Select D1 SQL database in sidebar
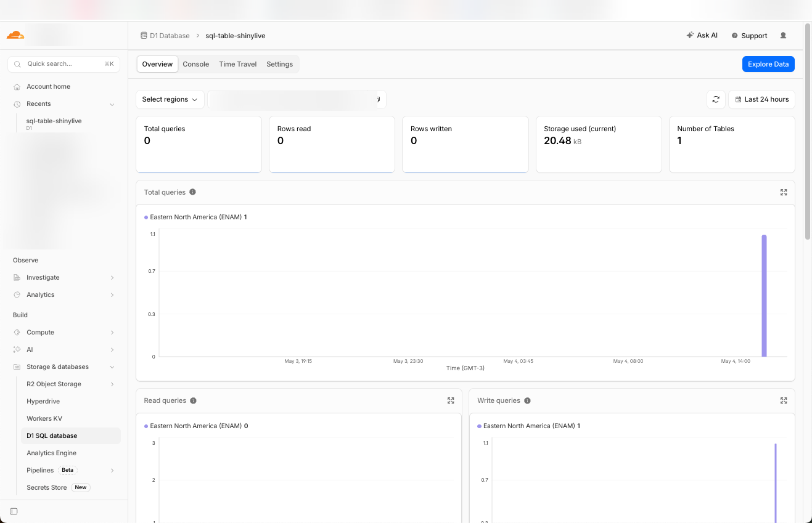This screenshot has height=523, width=812. click(71, 436)
